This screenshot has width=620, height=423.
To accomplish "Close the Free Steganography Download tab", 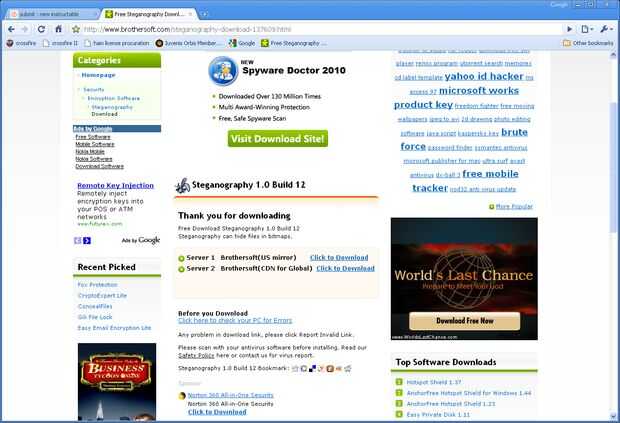I will tap(190, 14).
